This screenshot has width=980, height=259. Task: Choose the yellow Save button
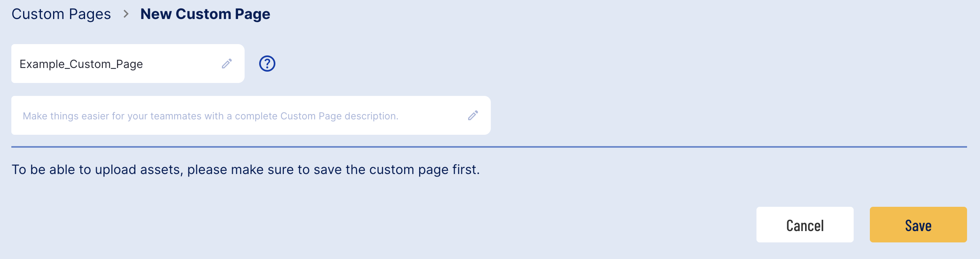pos(918,225)
